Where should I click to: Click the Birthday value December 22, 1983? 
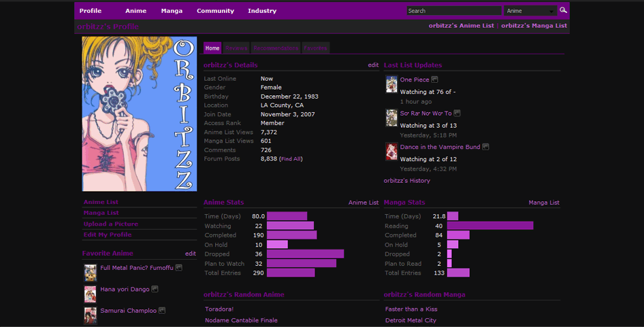click(x=289, y=97)
